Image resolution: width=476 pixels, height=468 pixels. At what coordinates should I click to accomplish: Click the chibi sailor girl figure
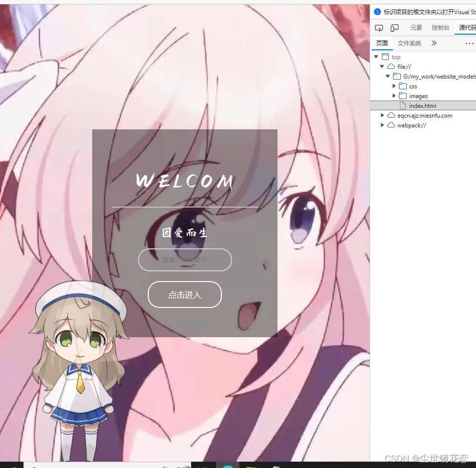(x=79, y=370)
